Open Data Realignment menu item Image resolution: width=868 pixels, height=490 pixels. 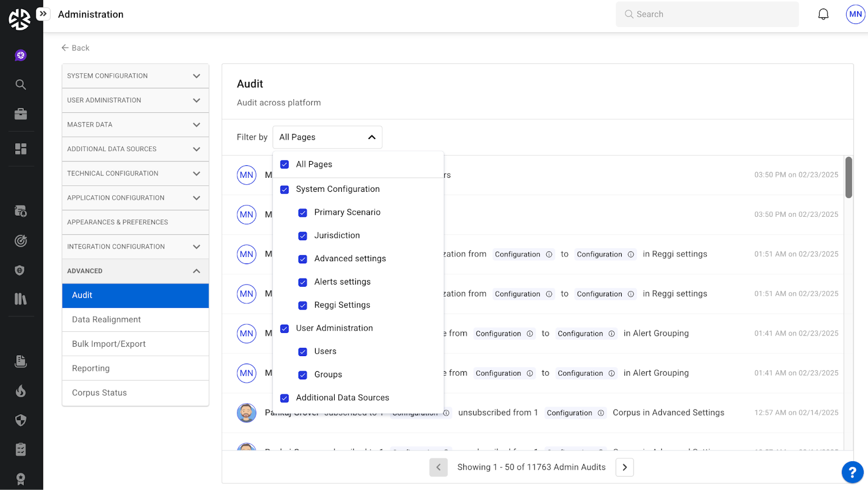[106, 320]
